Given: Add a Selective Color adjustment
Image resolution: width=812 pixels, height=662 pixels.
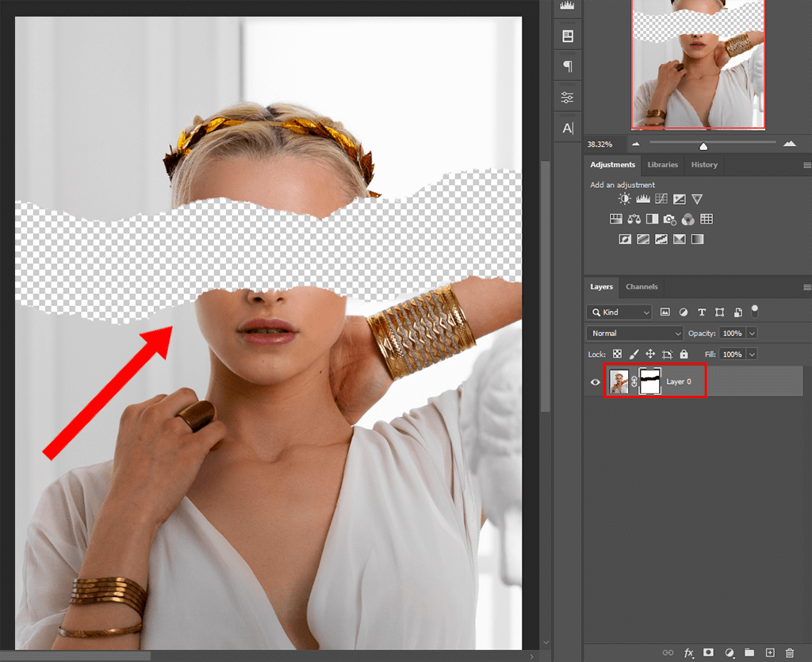Looking at the screenshot, I should [680, 239].
